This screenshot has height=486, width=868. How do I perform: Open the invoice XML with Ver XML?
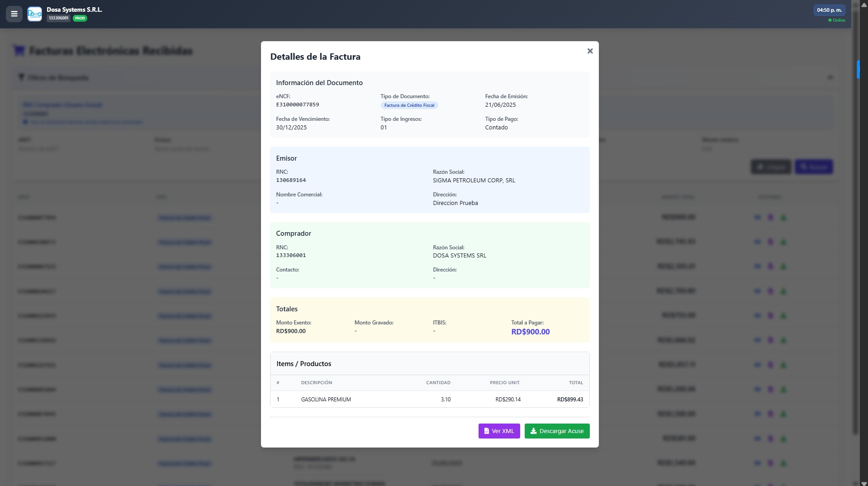click(499, 431)
